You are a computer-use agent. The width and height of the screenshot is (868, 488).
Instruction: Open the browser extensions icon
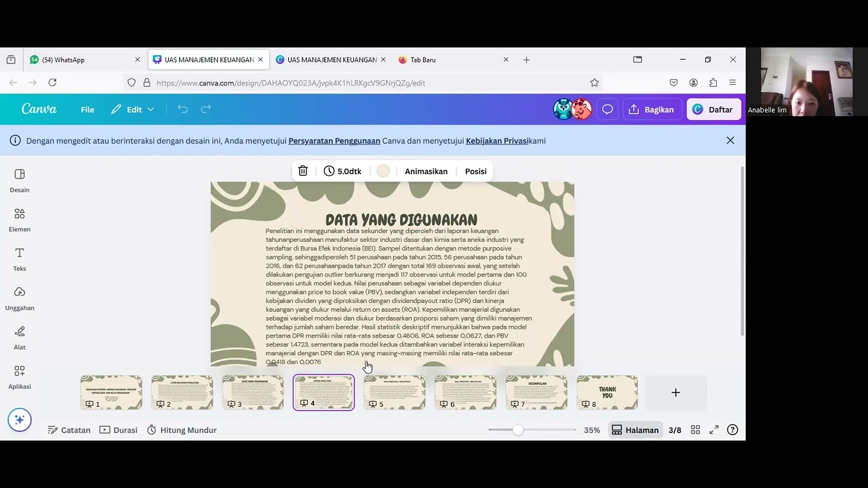click(713, 83)
